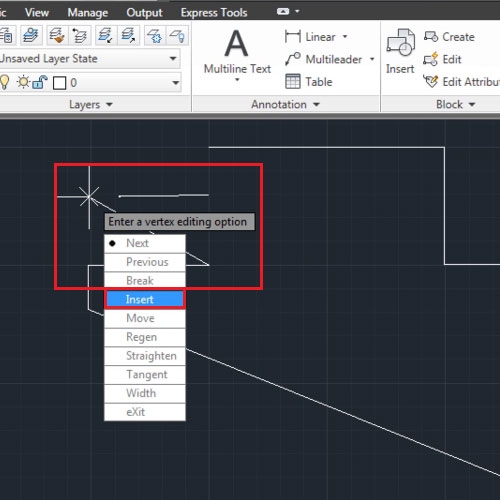Click the Create block icon

pos(431,36)
